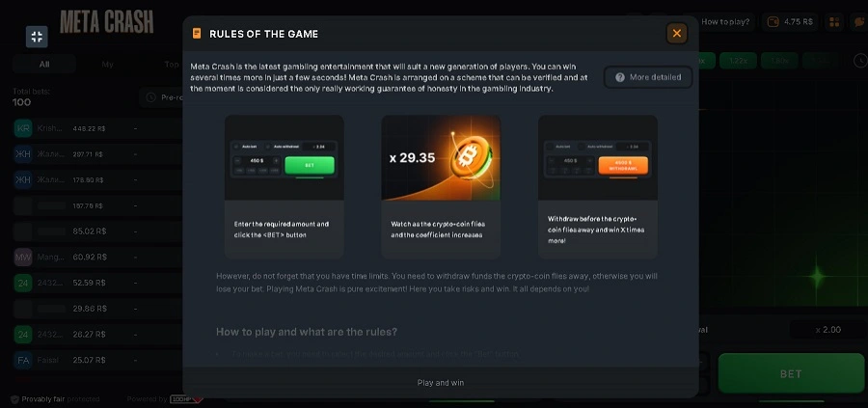Open the wallet balance 4.75 R$
This screenshot has height=408, width=868.
coord(790,22)
